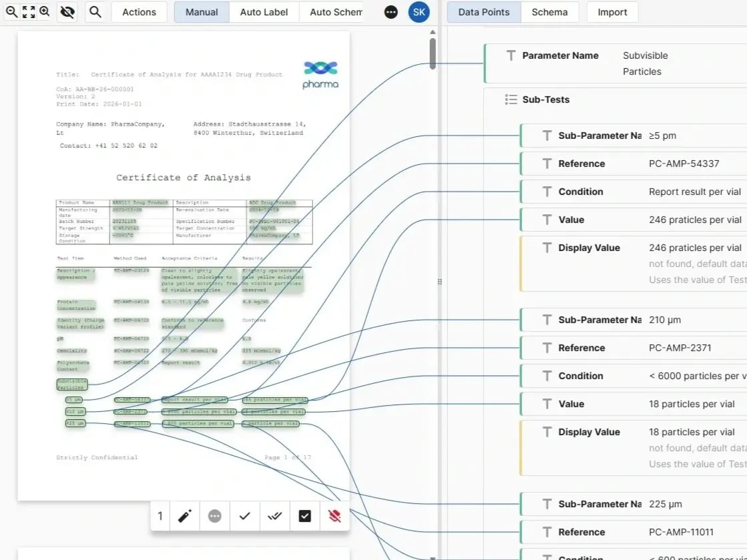Viewport: 747px width, 560px height.
Task: Switch to the Schema tab
Action: [549, 12]
